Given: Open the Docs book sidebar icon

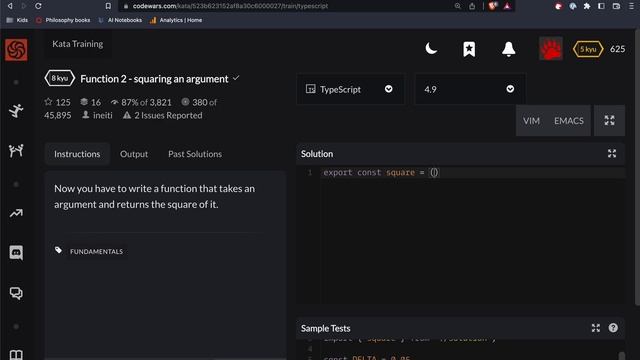Looking at the screenshot, I should (x=16, y=354).
